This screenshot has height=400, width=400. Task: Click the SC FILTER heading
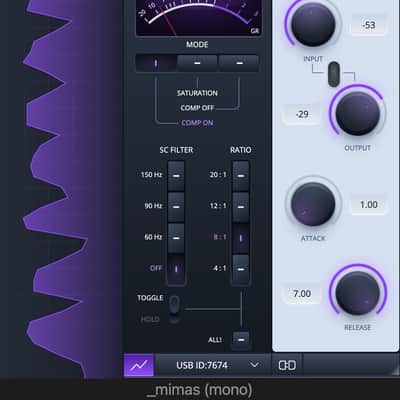tap(176, 150)
